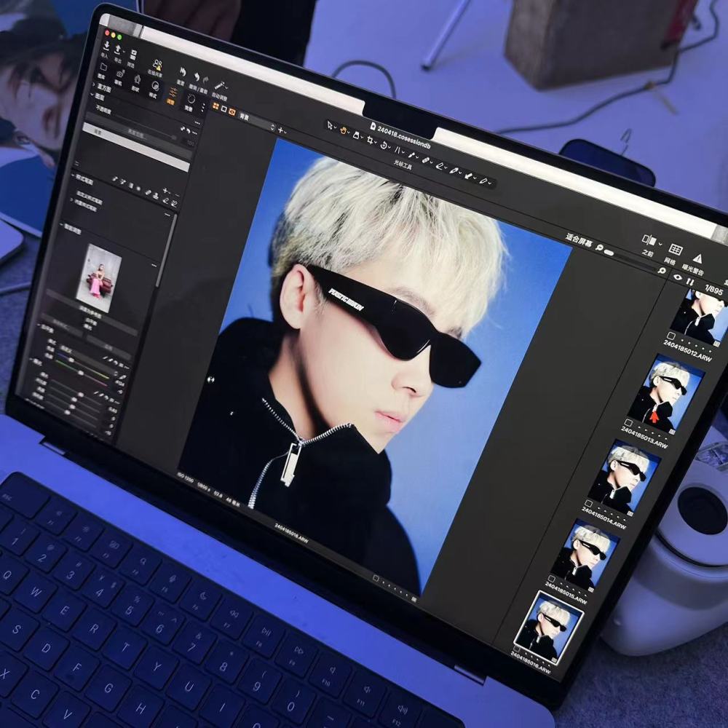Tick the checkbox for 2404185016.ARW
The height and width of the screenshot is (728, 728).
pos(517,649)
